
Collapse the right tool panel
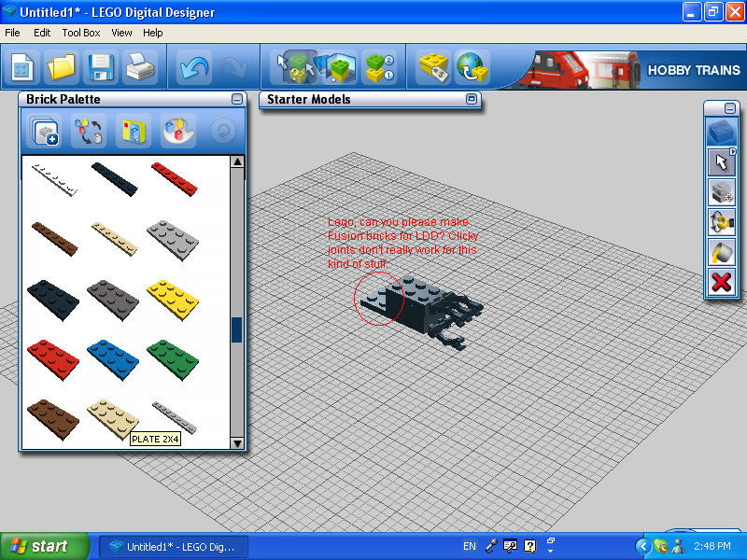tap(730, 108)
